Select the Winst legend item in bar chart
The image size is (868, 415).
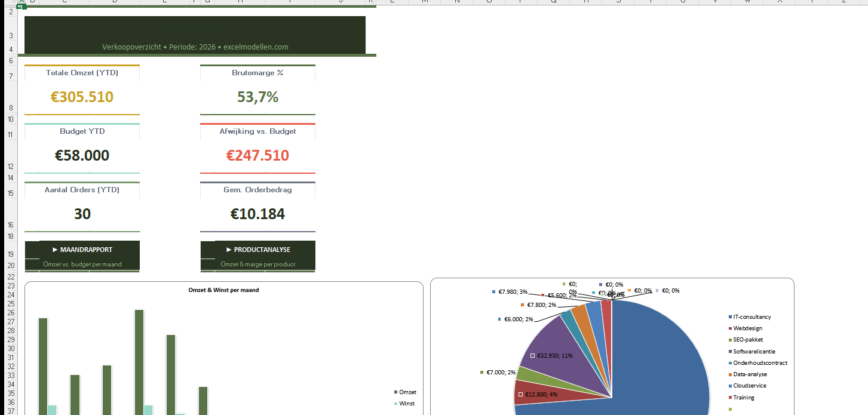point(407,404)
